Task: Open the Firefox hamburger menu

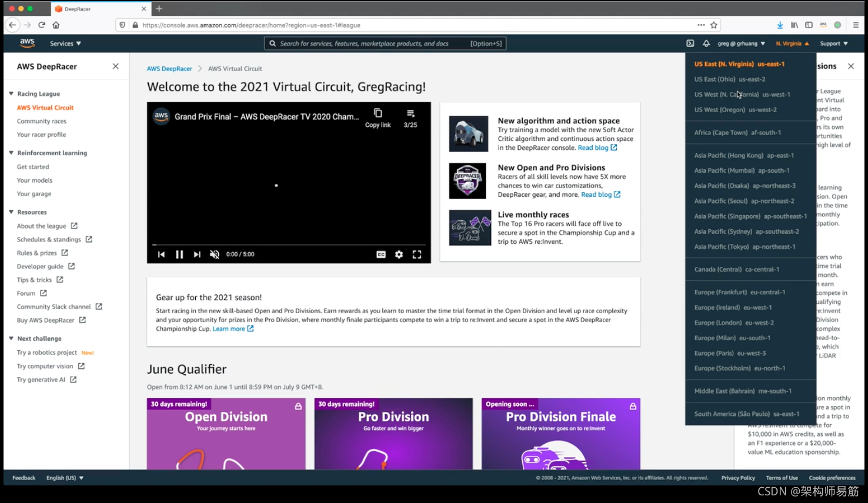Action: tap(856, 25)
